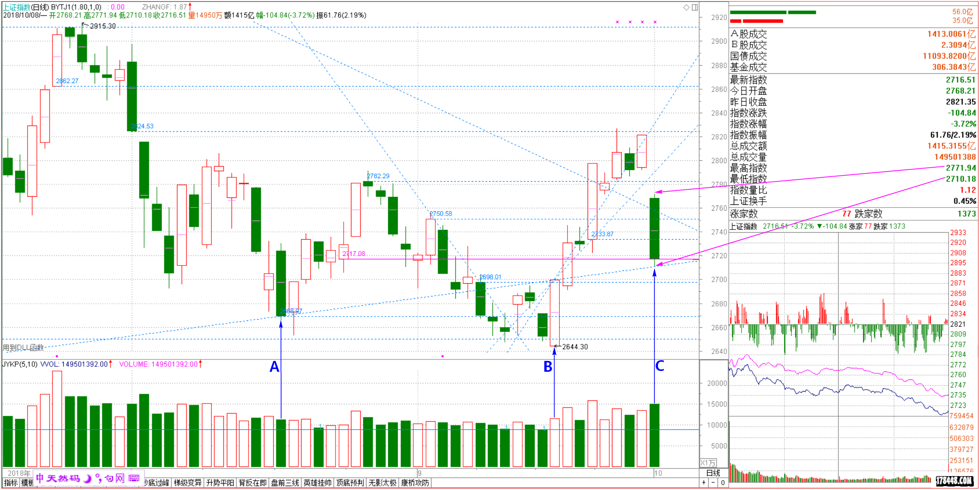
Task: Select the 英雄挂帅 indicator tab
Action: [317, 483]
